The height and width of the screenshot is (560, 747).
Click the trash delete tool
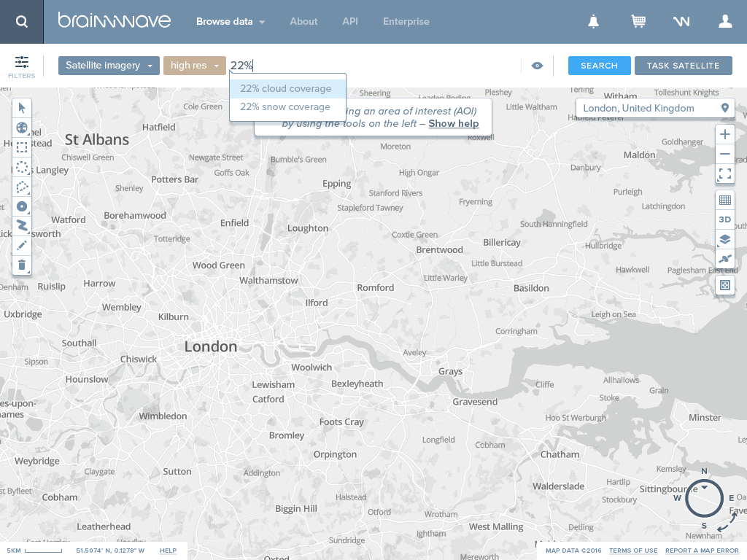point(22,265)
